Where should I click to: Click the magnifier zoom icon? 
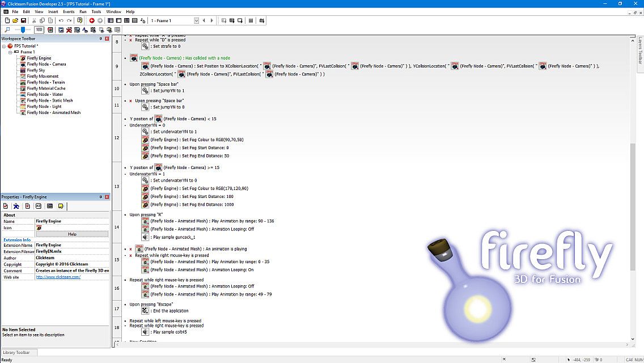7,29
